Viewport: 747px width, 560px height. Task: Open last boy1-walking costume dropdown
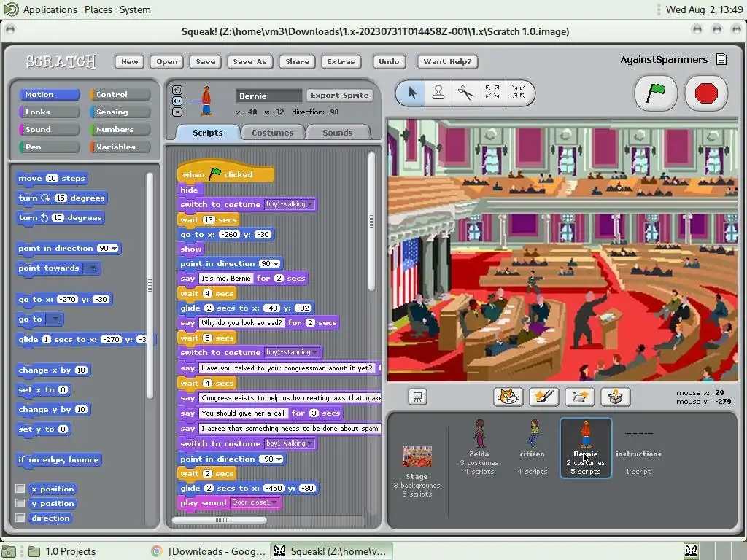pos(309,443)
